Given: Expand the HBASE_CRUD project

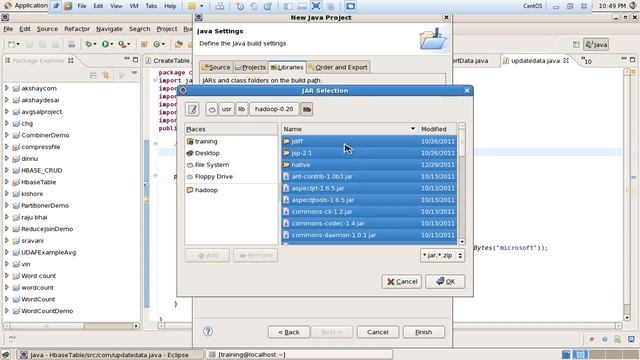Looking at the screenshot, I should pos(7,170).
